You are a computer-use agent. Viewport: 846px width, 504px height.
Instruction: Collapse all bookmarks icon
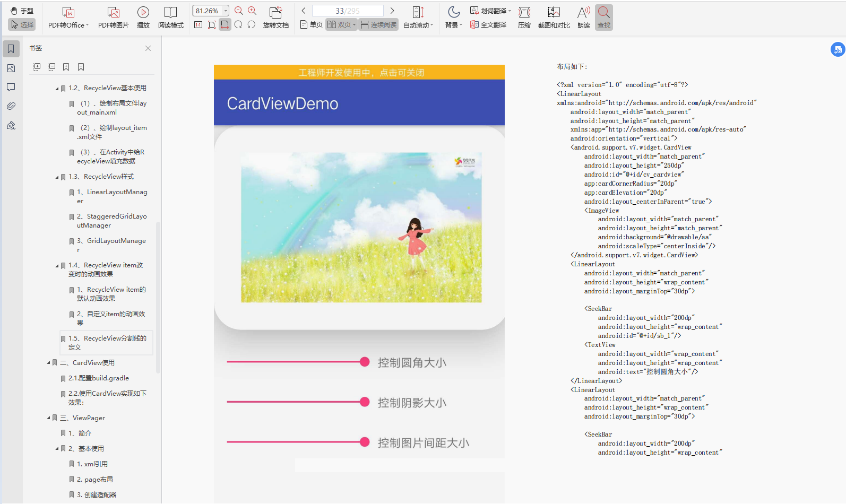coord(51,67)
